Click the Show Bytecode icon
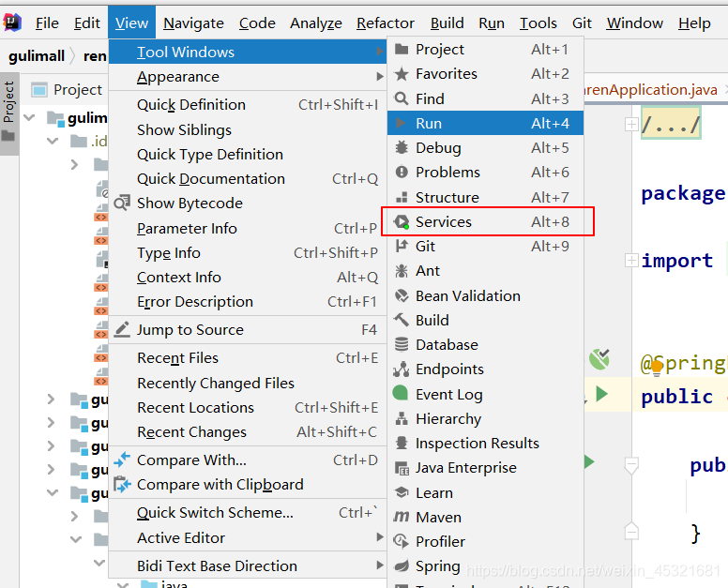The image size is (728, 588). (x=122, y=204)
